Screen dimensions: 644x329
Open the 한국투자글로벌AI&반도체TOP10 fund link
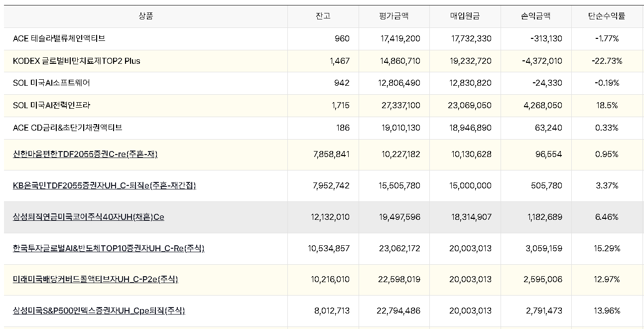click(x=109, y=248)
